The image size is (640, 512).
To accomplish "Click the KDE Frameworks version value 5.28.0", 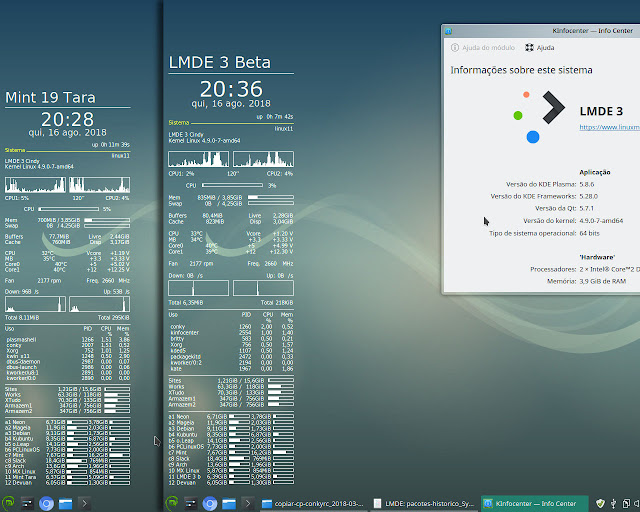I will point(588,196).
